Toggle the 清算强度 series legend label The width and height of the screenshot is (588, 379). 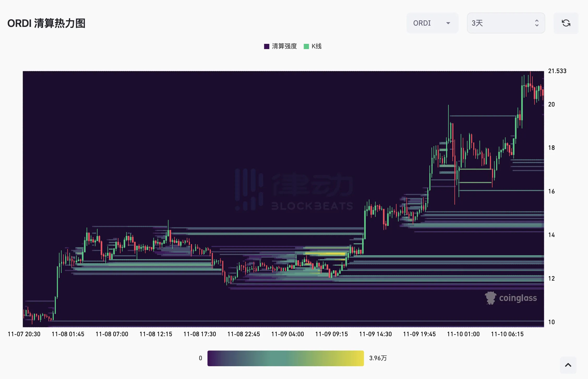click(x=284, y=46)
